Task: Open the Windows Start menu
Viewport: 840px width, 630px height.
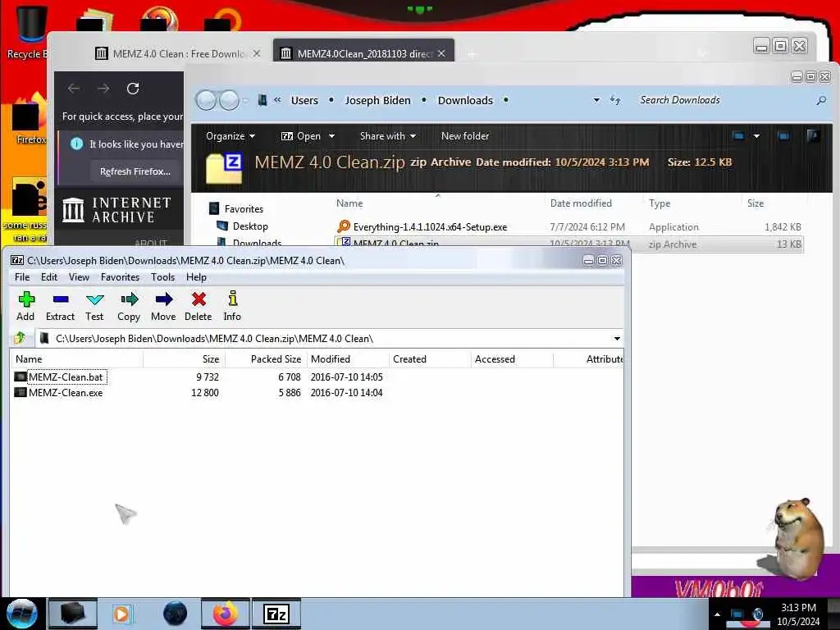Action: click(x=21, y=614)
